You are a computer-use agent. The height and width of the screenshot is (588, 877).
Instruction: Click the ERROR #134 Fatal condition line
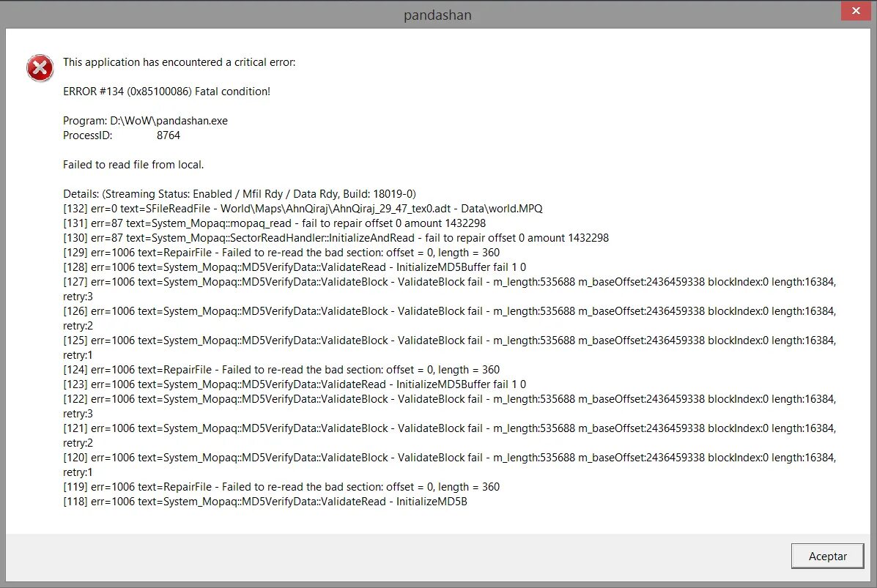pos(166,92)
